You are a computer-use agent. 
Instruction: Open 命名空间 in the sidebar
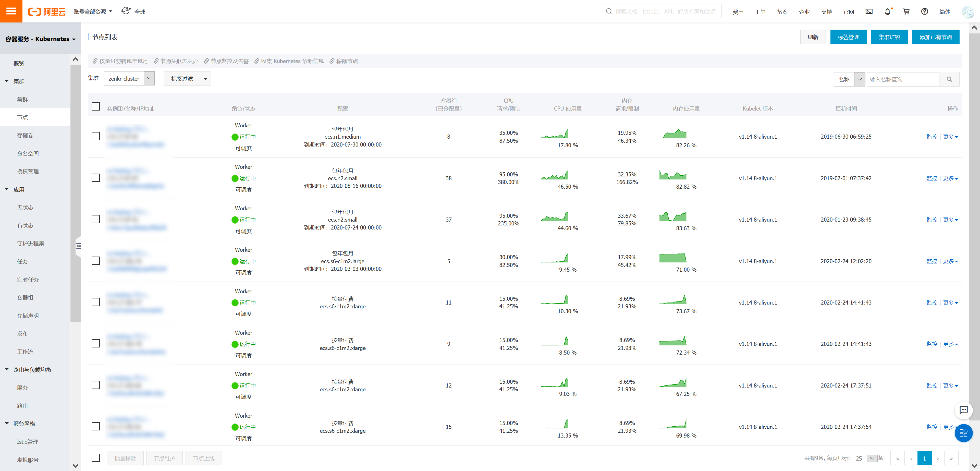(x=28, y=153)
